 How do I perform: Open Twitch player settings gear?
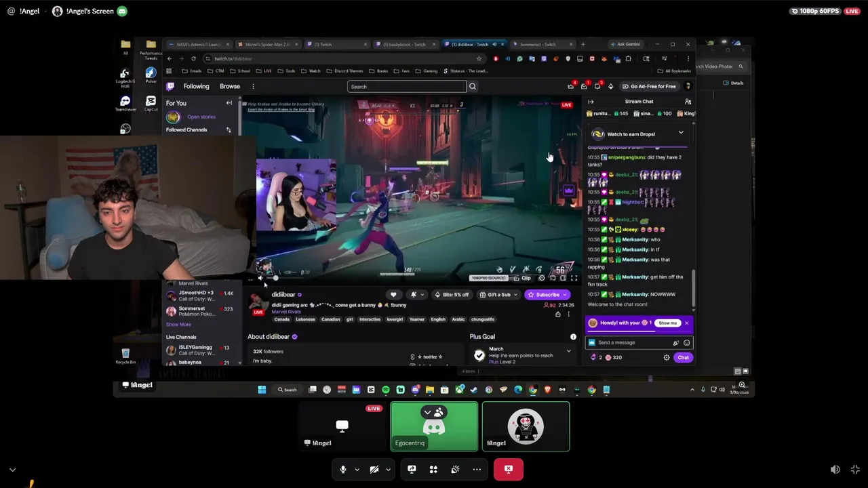pyautogui.click(x=541, y=278)
